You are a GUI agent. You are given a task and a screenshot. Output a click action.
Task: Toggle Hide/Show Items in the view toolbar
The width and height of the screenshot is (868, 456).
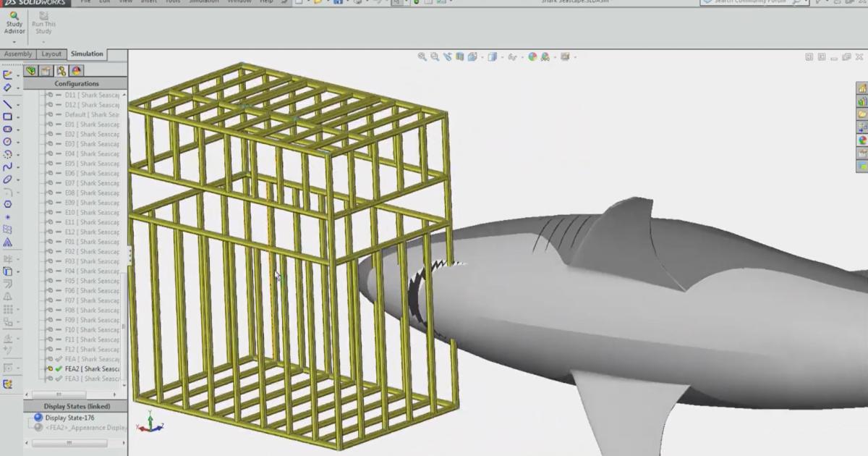point(511,56)
